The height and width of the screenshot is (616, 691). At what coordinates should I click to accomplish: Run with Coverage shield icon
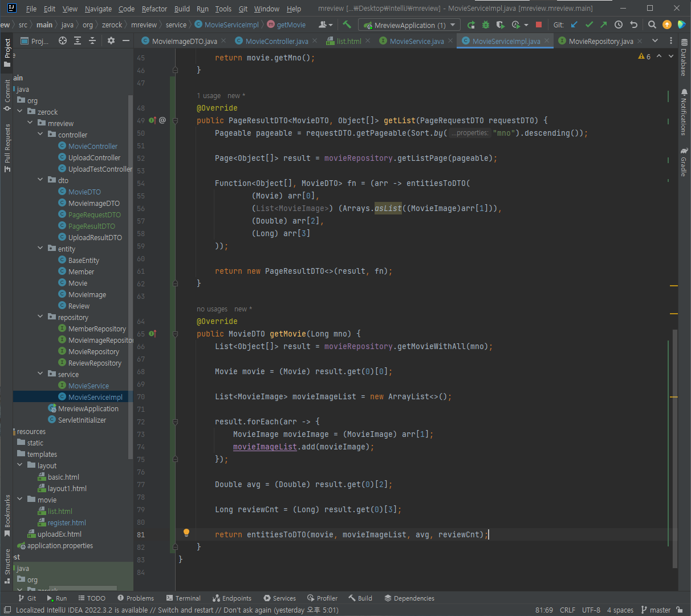click(x=501, y=25)
